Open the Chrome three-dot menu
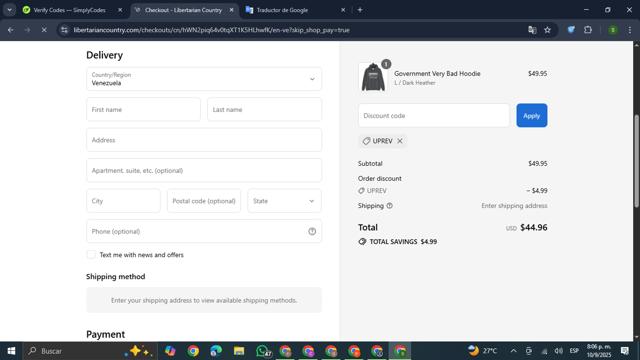Viewport: 640px width, 360px height. [x=630, y=30]
